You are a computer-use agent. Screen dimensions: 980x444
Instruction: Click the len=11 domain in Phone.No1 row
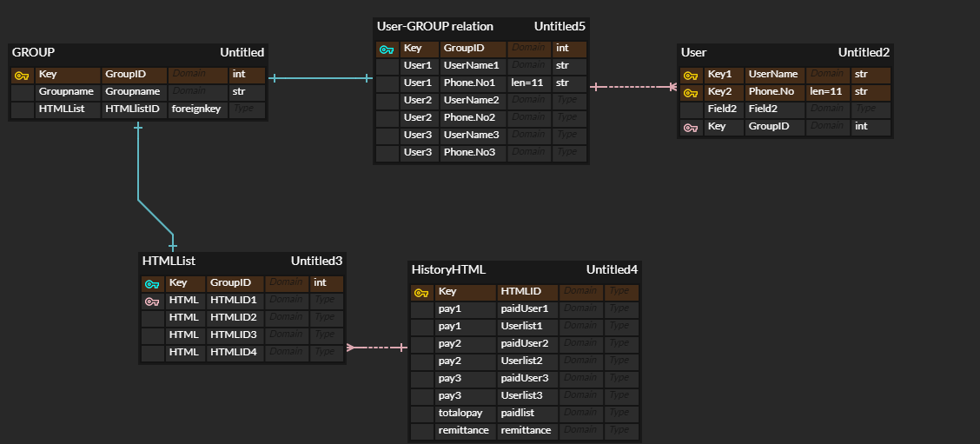[x=529, y=83]
